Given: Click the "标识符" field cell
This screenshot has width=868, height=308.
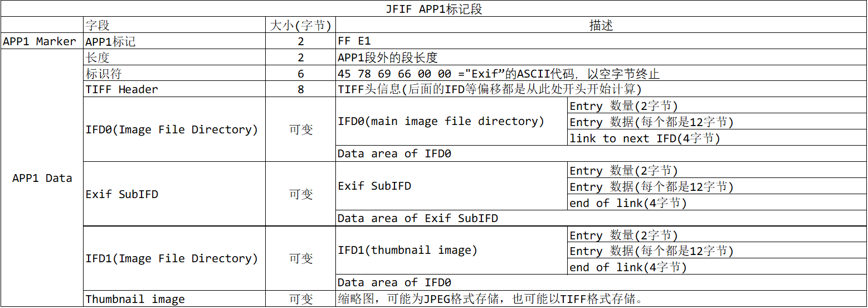Looking at the screenshot, I should [x=104, y=74].
